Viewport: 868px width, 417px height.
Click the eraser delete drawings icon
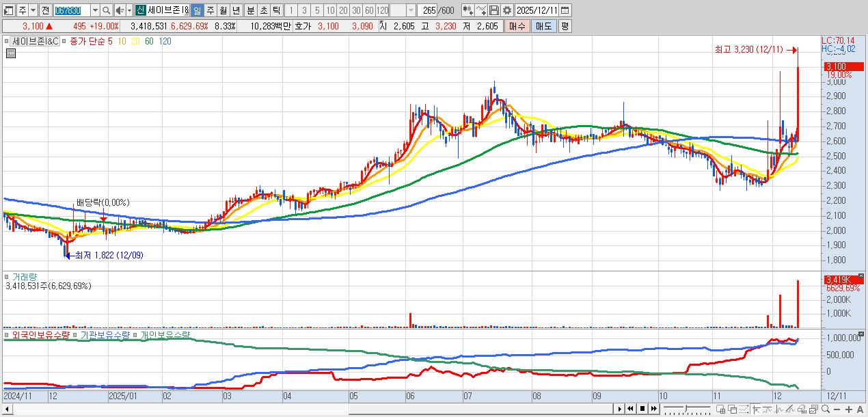(x=802, y=409)
